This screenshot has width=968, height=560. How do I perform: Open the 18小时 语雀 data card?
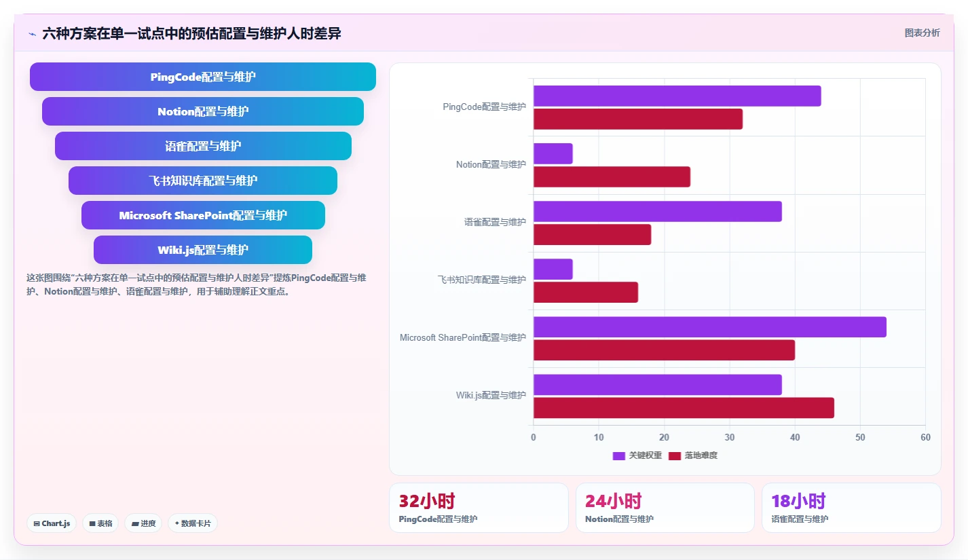(x=851, y=508)
